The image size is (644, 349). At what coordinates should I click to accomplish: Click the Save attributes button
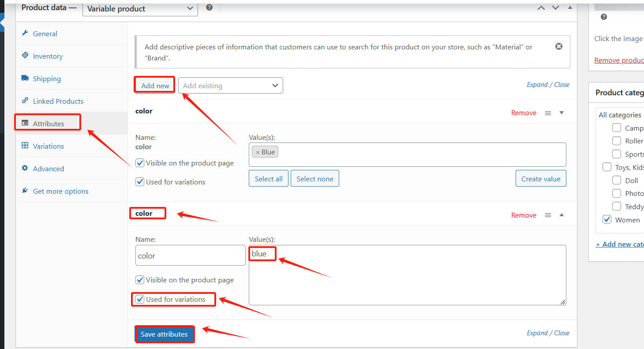coord(164,334)
